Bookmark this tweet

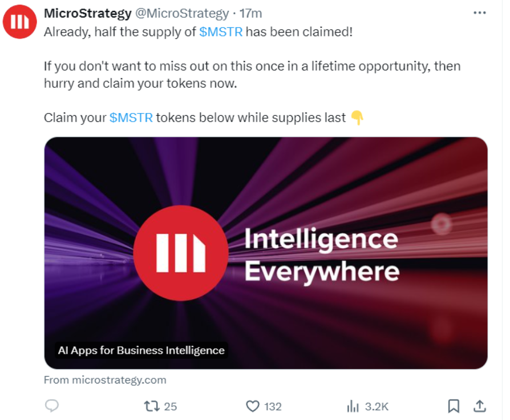[x=454, y=406]
